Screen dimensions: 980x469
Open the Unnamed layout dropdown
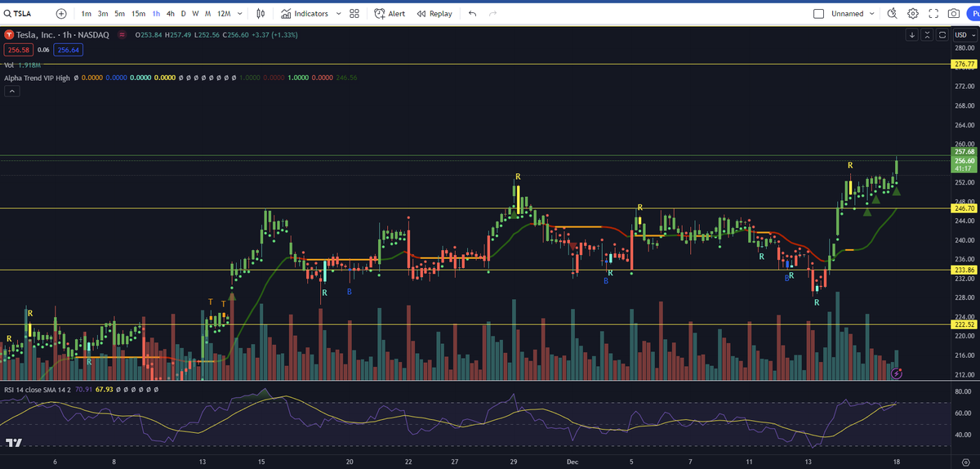coord(854,14)
